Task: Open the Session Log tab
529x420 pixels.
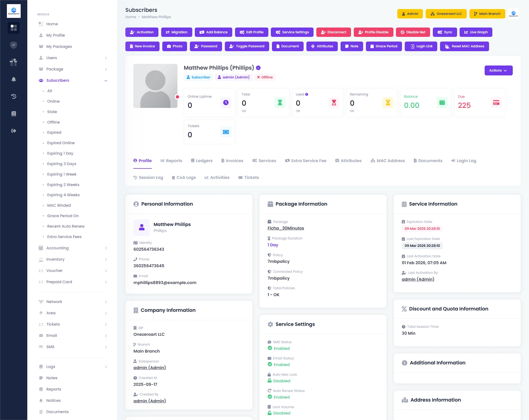Action: [148, 178]
